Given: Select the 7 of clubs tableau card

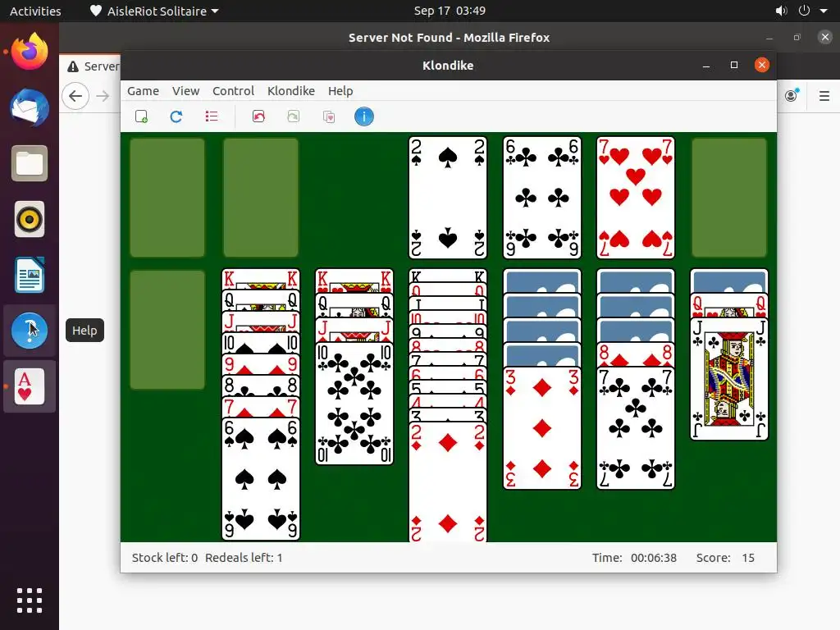Looking at the screenshot, I should click(636, 428).
